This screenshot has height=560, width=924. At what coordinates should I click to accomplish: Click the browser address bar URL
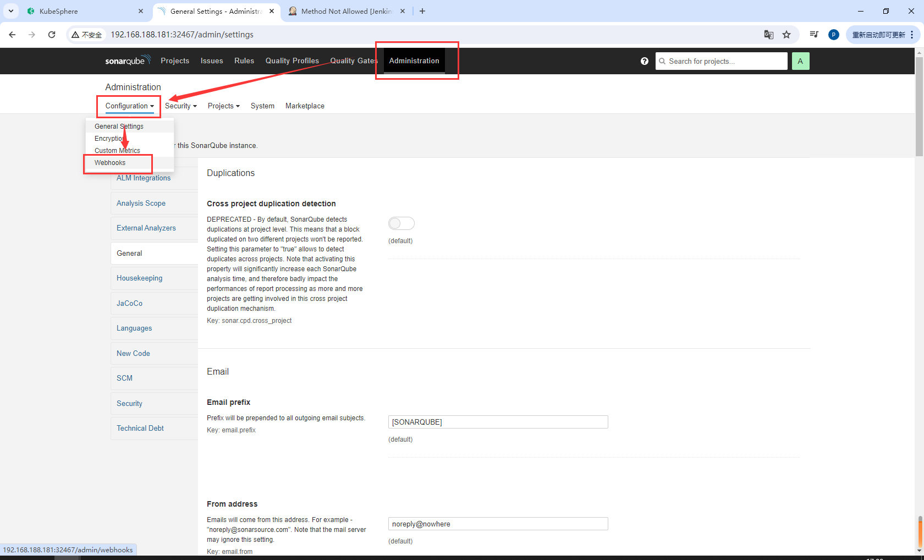[182, 35]
